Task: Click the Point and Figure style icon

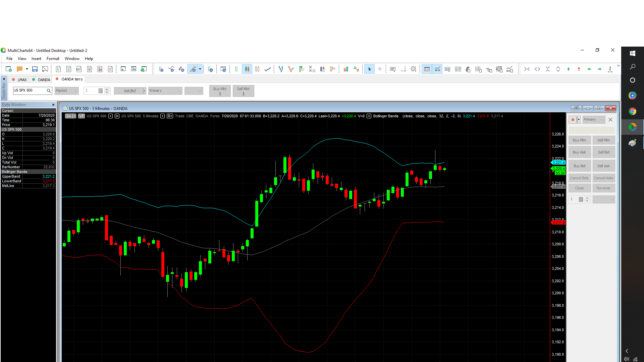Action: 312,69
